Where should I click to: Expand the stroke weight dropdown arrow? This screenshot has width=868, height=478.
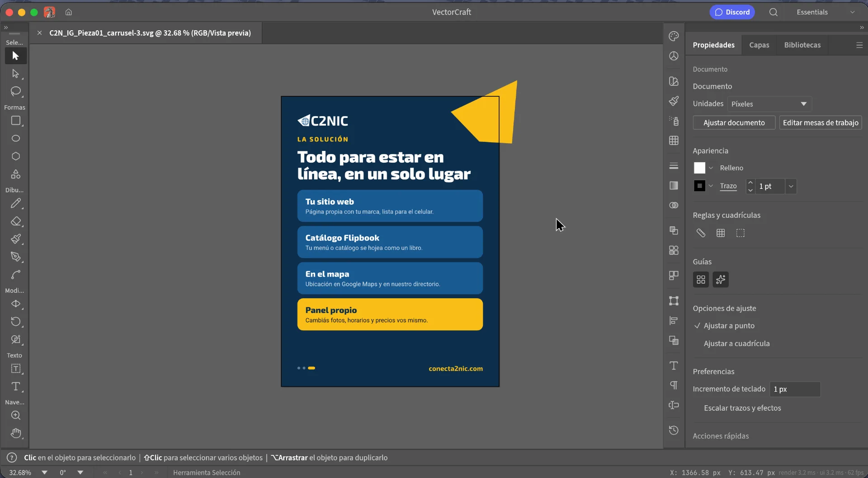[791, 186]
